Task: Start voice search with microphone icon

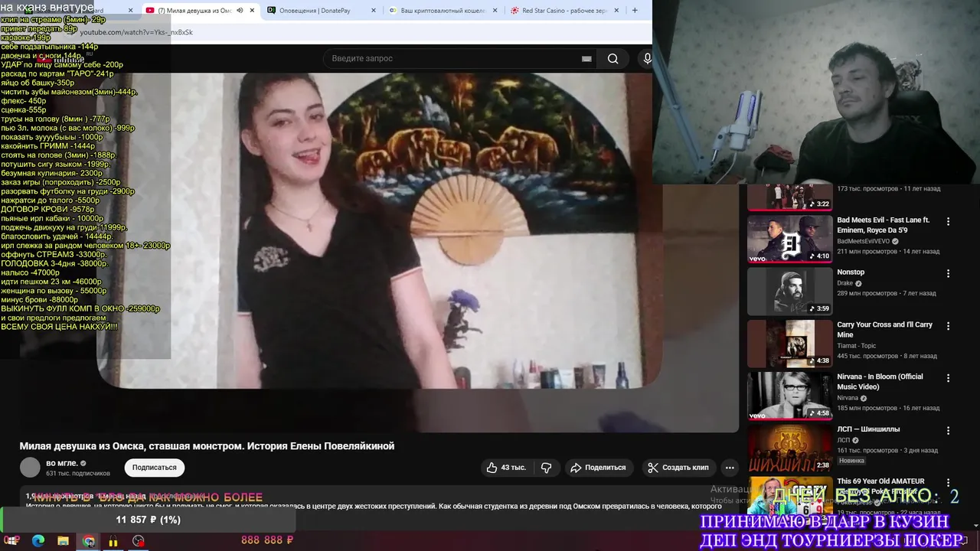Action: coord(648,59)
